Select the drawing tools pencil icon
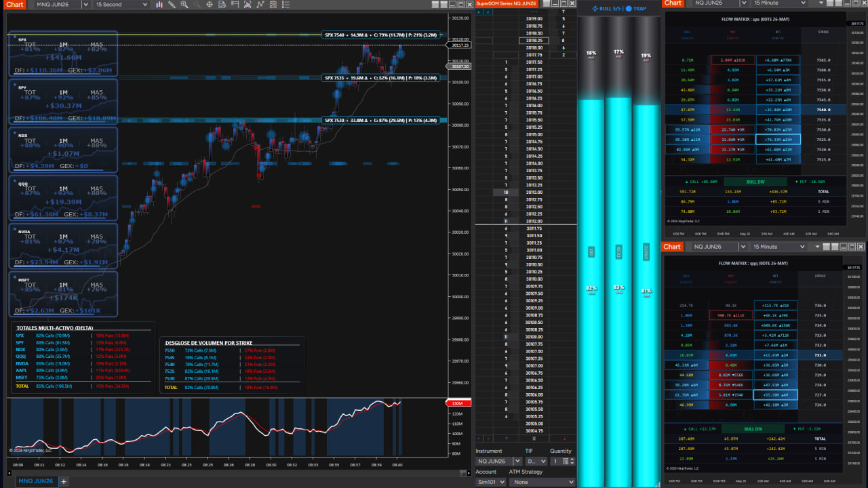Image resolution: width=868 pixels, height=488 pixels. click(172, 5)
